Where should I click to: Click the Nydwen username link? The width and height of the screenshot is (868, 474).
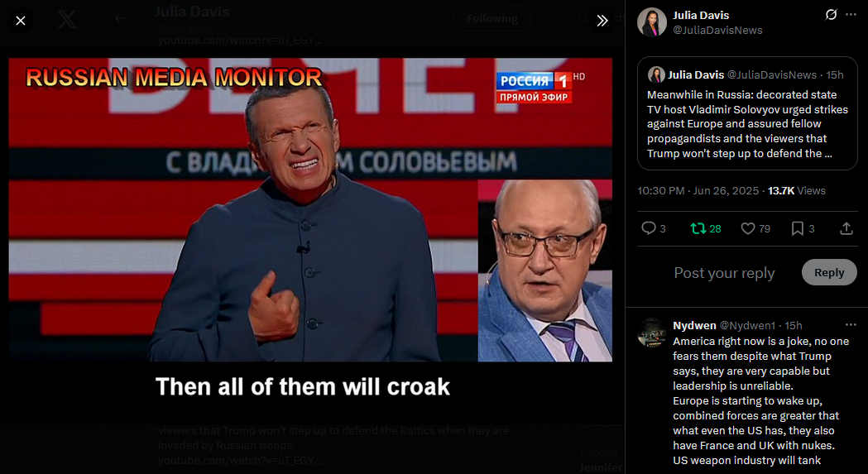click(694, 326)
